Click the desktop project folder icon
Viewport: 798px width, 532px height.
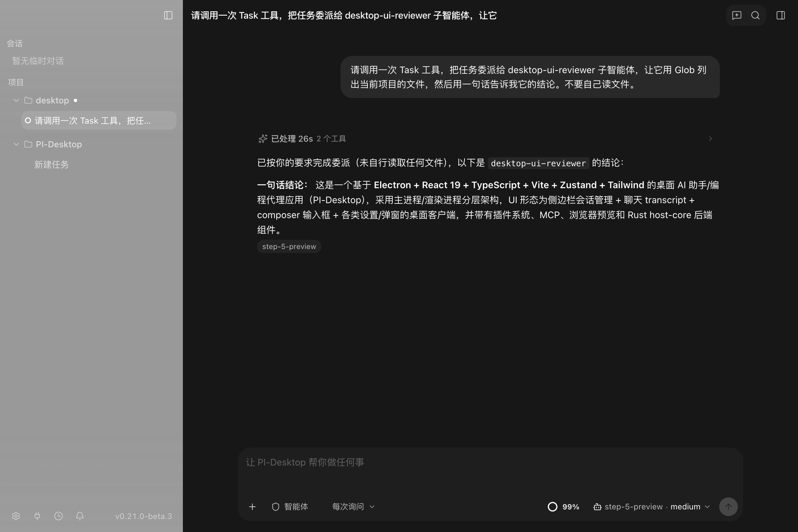pos(28,100)
